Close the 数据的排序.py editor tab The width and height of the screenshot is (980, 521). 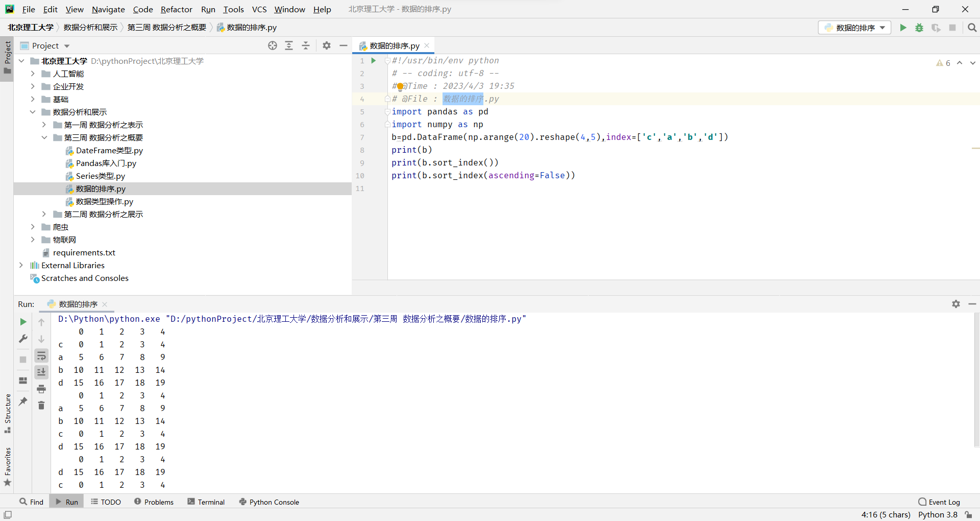pos(427,45)
